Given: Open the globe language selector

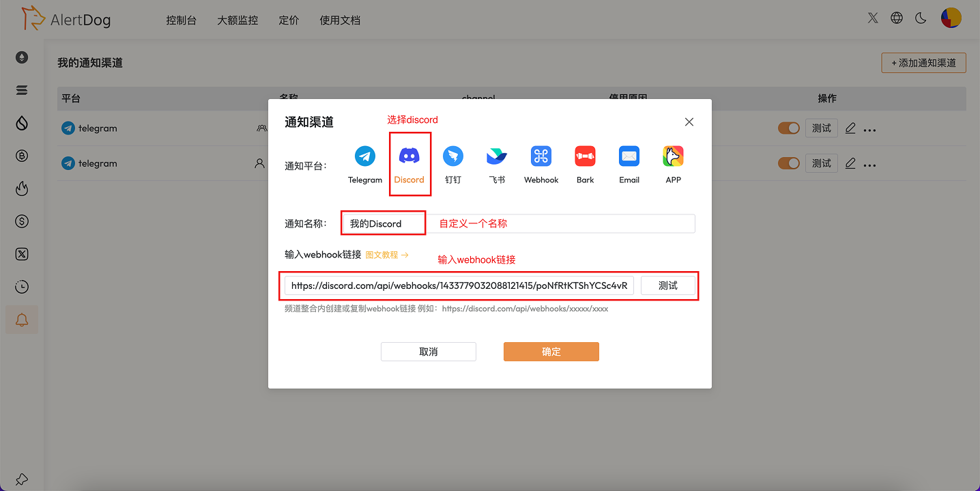Looking at the screenshot, I should (x=896, y=18).
